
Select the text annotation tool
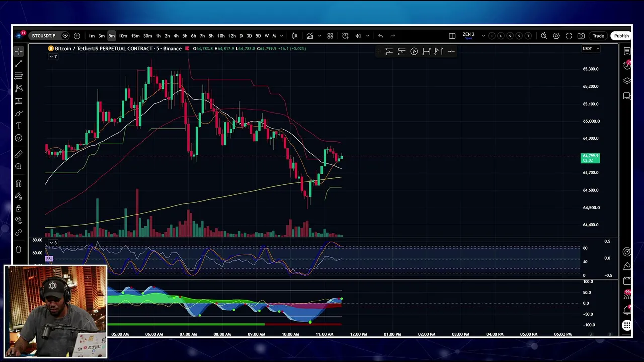coord(19,125)
